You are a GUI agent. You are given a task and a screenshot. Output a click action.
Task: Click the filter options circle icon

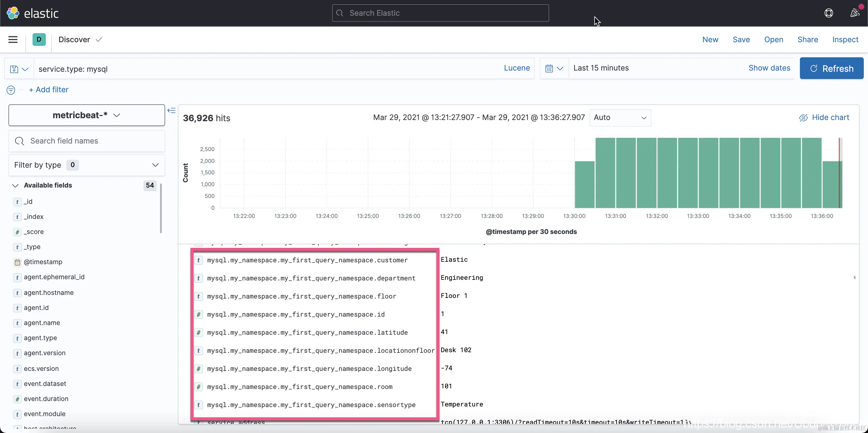(11, 90)
